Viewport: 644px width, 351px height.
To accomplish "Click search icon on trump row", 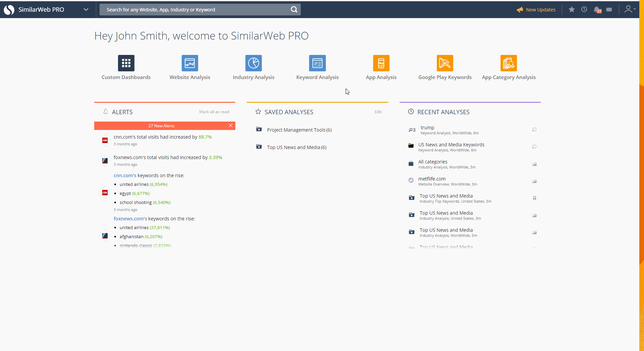I will [x=534, y=130].
